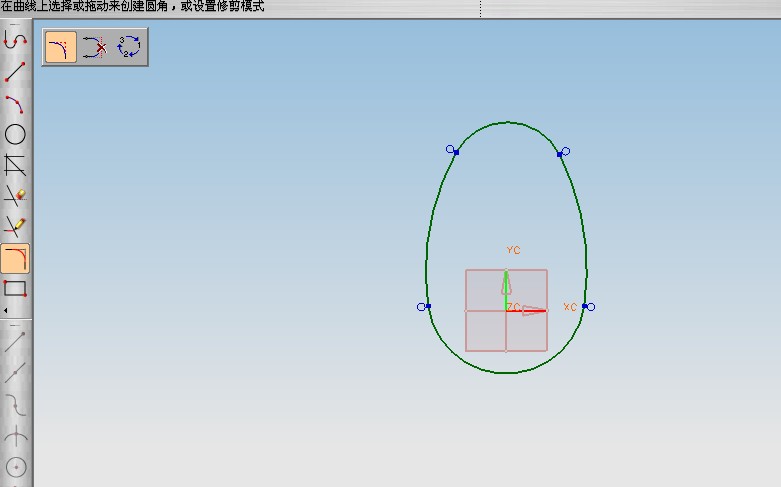This screenshot has height=487, width=781.
Task: Click the ZC axis label
Action: tap(514, 307)
